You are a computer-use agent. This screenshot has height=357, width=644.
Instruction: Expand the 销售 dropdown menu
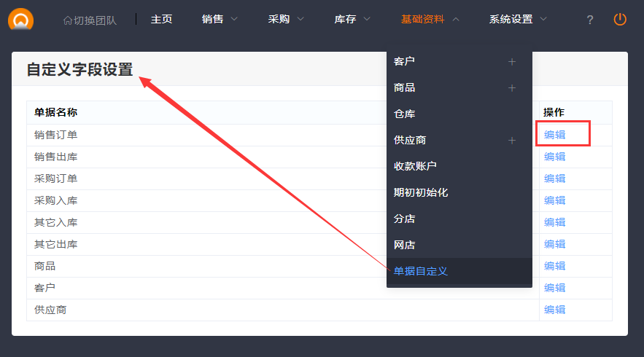220,20
